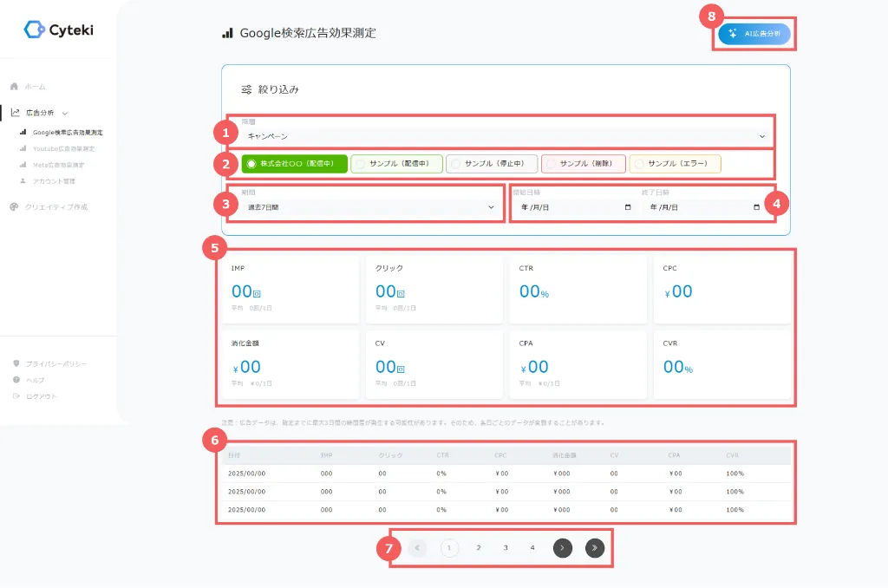The height and width of the screenshot is (588, 888).
Task: Open the 開始日時 calendar picker icon
Action: [628, 207]
